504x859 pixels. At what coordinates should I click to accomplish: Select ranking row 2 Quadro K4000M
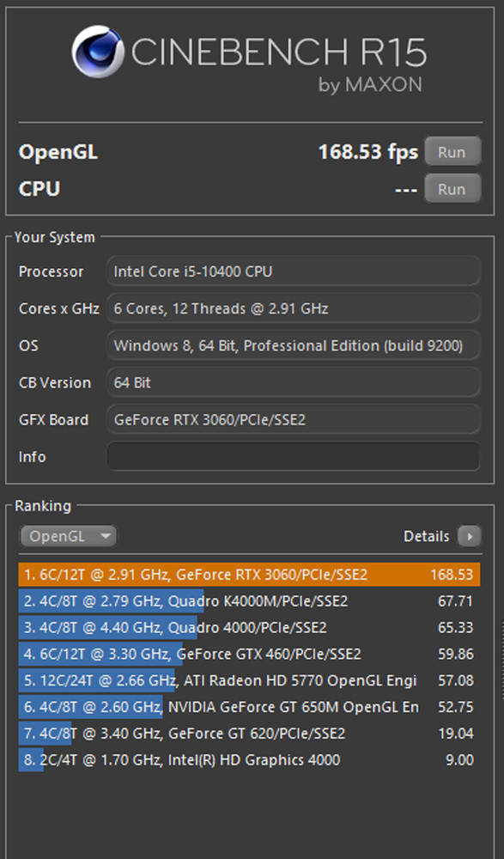[249, 601]
